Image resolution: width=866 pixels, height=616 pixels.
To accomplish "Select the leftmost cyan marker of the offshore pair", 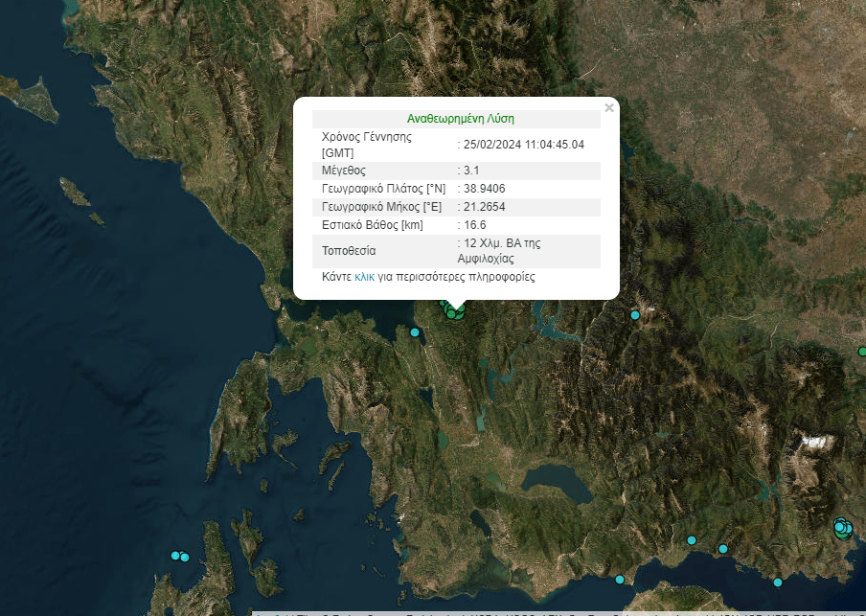I will [175, 556].
